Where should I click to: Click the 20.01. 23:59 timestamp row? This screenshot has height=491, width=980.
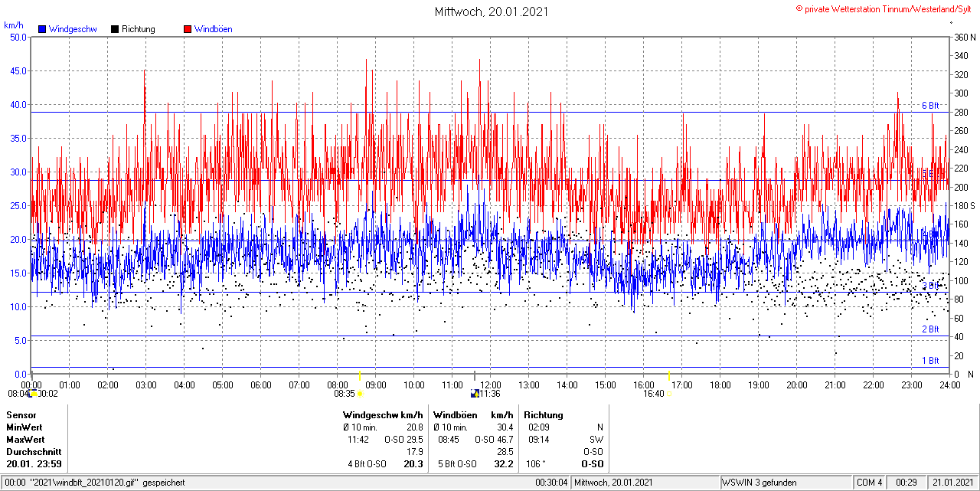[x=34, y=464]
